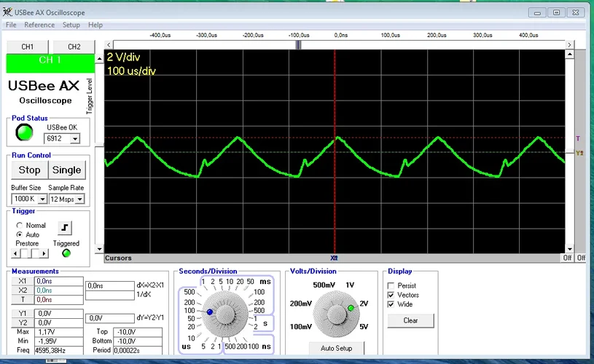Open the Sample Rate dropdown

pos(79,199)
